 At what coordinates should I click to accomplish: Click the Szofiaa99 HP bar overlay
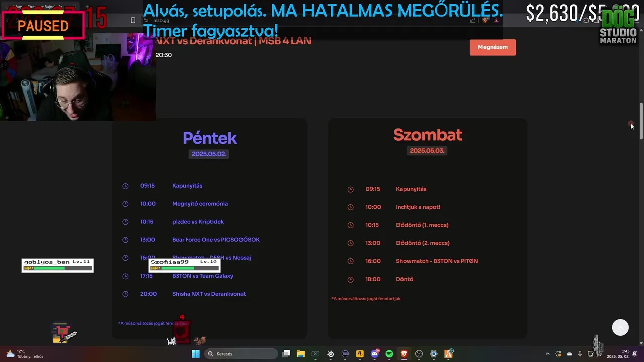(185, 265)
